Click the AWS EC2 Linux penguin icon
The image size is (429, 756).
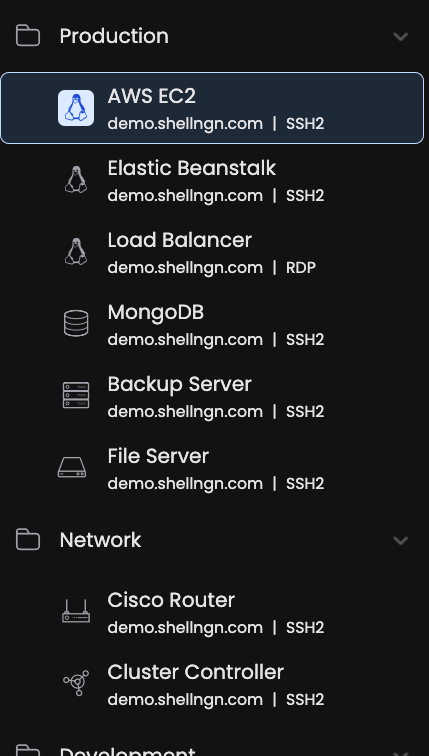pyautogui.click(x=76, y=108)
